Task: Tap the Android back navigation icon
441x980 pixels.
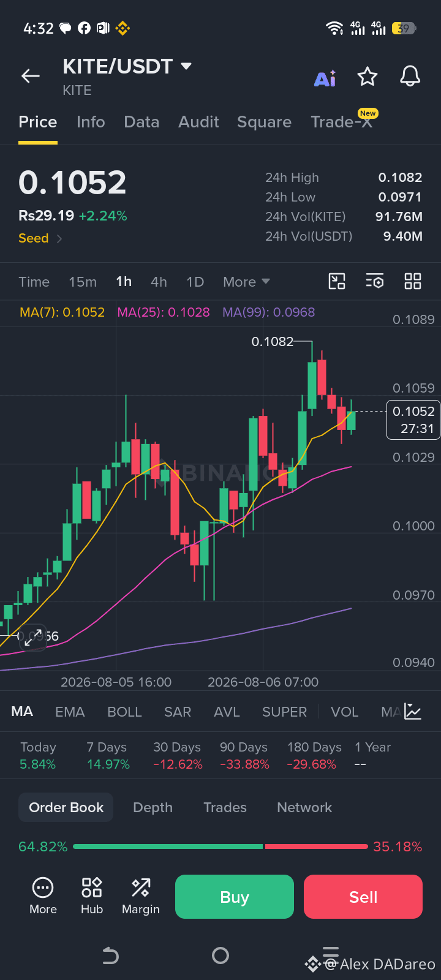Action: pyautogui.click(x=110, y=956)
